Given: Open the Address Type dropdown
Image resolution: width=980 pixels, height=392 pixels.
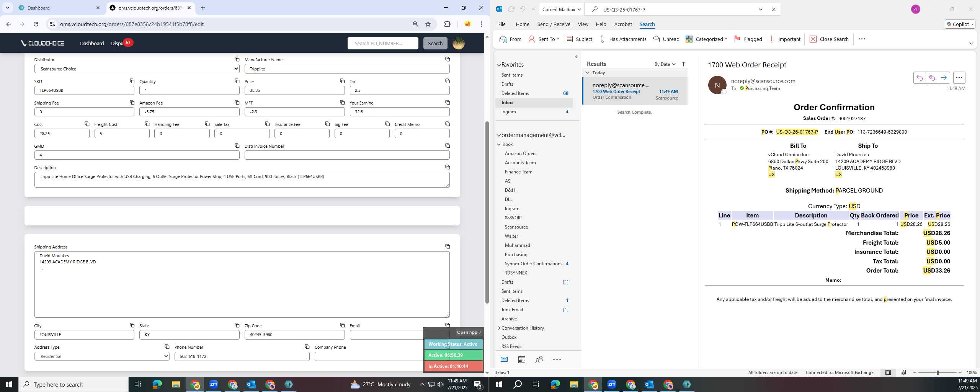Looking at the screenshot, I should [102, 356].
